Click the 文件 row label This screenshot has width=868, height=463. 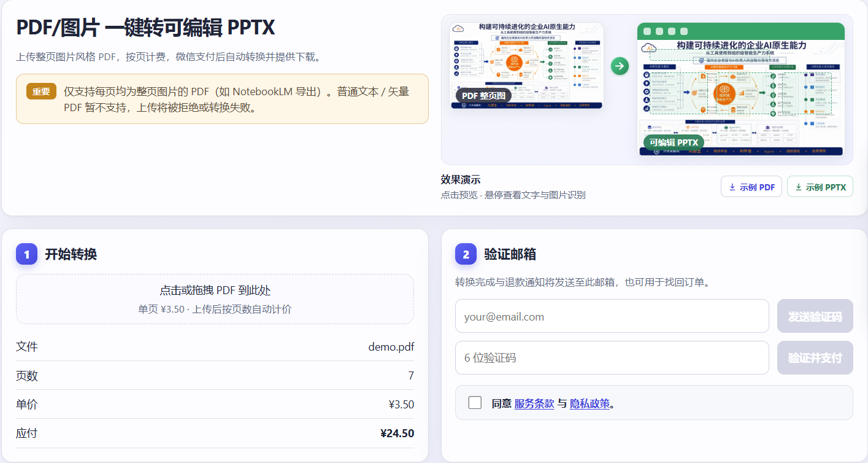pyautogui.click(x=27, y=347)
